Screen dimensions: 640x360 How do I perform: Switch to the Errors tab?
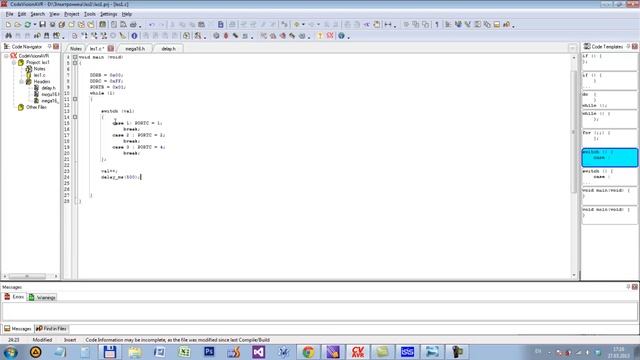tap(14, 297)
